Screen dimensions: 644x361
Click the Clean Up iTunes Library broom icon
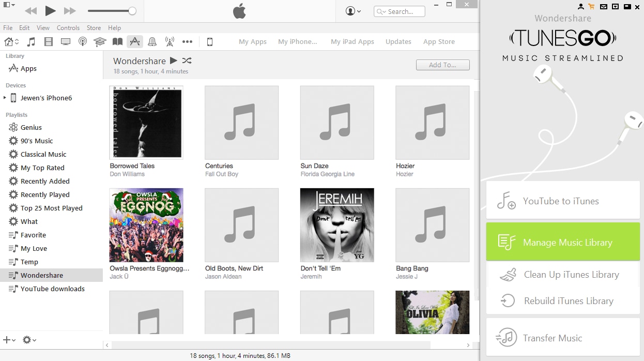(508, 275)
